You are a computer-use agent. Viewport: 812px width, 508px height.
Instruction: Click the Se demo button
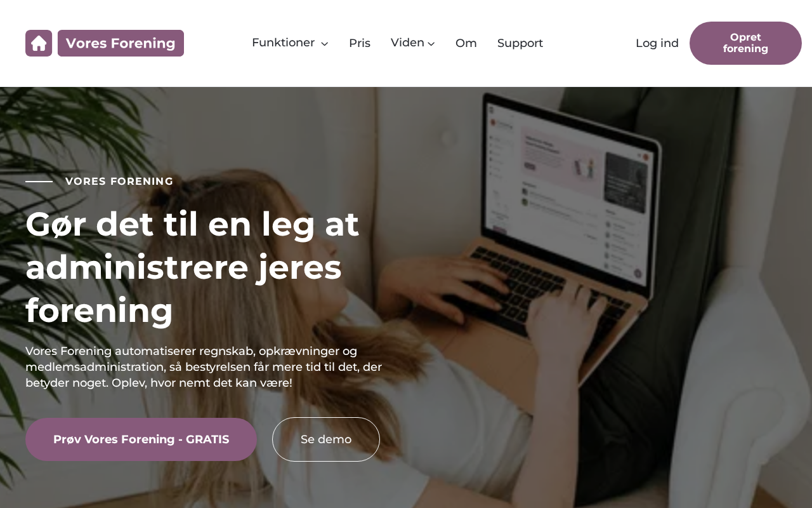pyautogui.click(x=326, y=439)
